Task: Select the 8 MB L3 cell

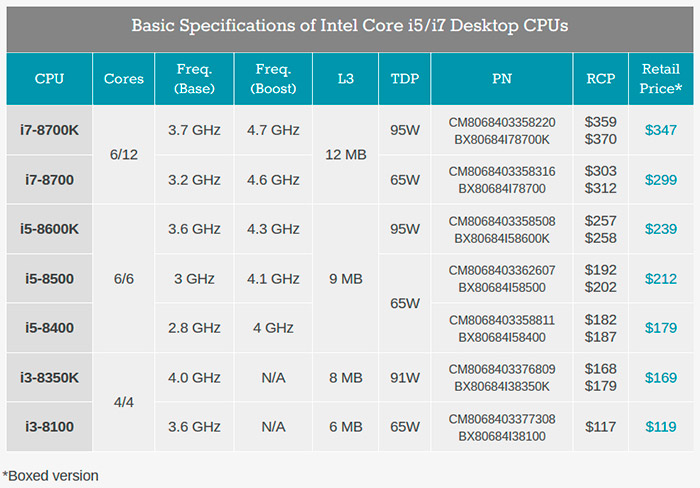Action: click(346, 378)
